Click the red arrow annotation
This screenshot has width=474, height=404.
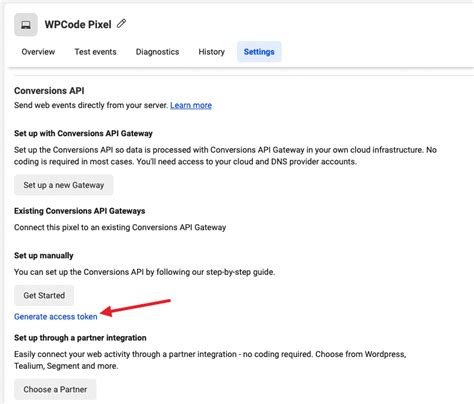click(x=135, y=307)
